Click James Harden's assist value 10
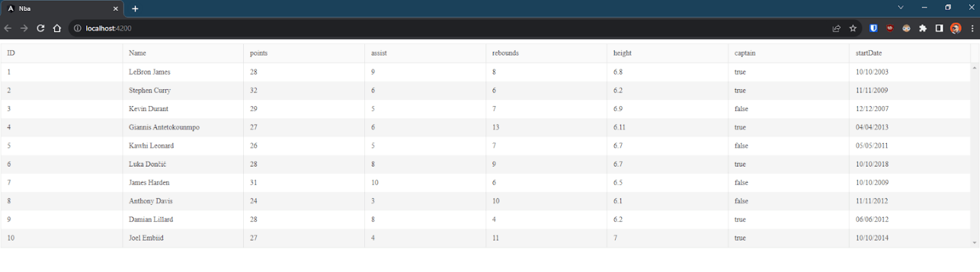980x272 pixels. [x=375, y=183]
